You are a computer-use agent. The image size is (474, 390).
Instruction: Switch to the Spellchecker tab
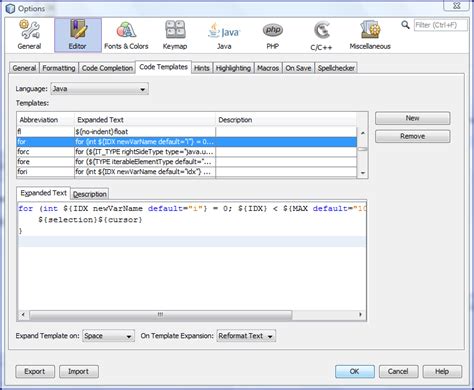pyautogui.click(x=336, y=68)
